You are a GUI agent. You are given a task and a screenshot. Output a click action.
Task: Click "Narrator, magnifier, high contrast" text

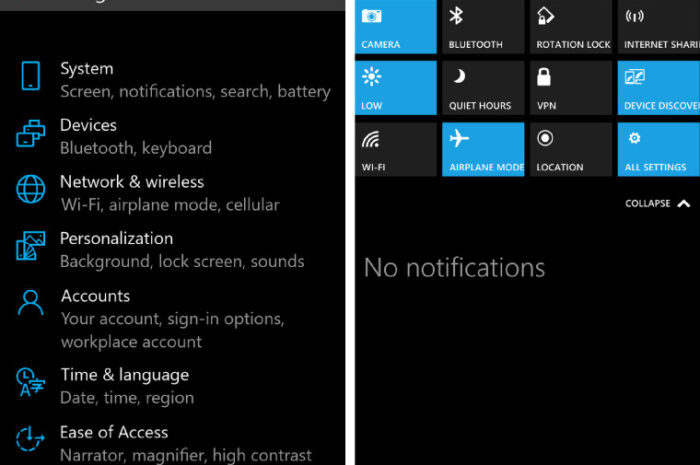186,455
